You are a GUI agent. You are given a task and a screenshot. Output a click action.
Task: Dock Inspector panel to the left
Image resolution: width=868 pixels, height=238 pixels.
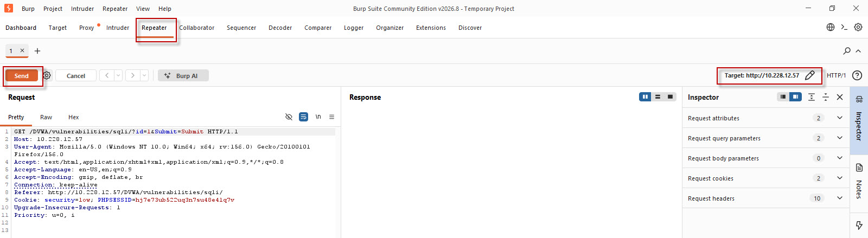[782, 97]
